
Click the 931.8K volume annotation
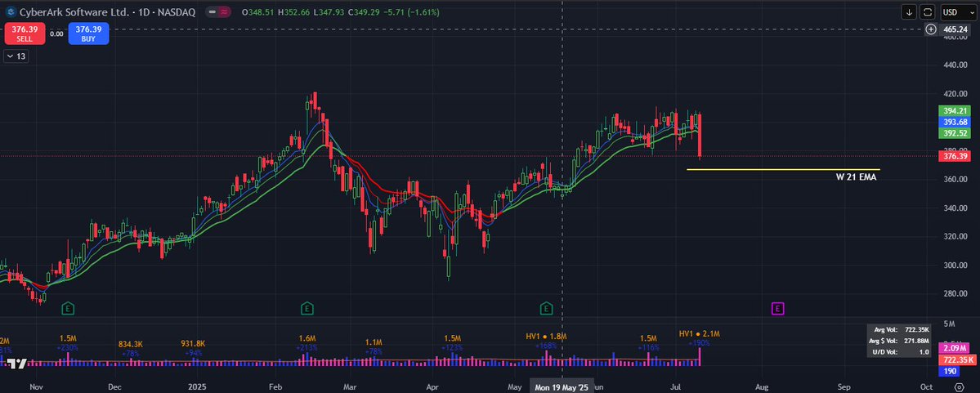pyautogui.click(x=193, y=344)
